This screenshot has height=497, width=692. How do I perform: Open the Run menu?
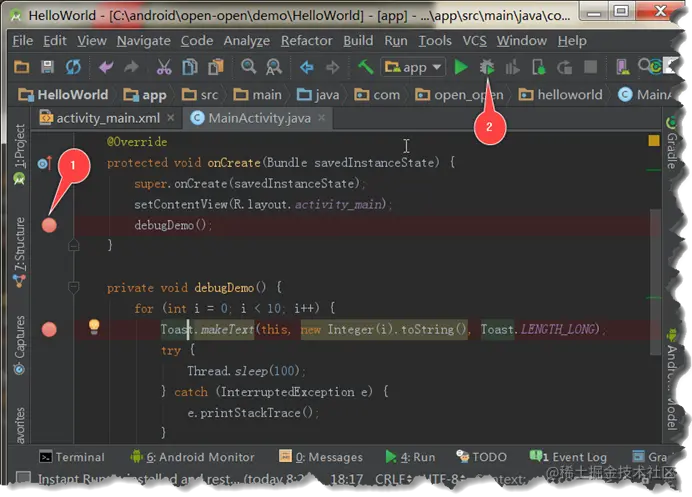click(396, 41)
